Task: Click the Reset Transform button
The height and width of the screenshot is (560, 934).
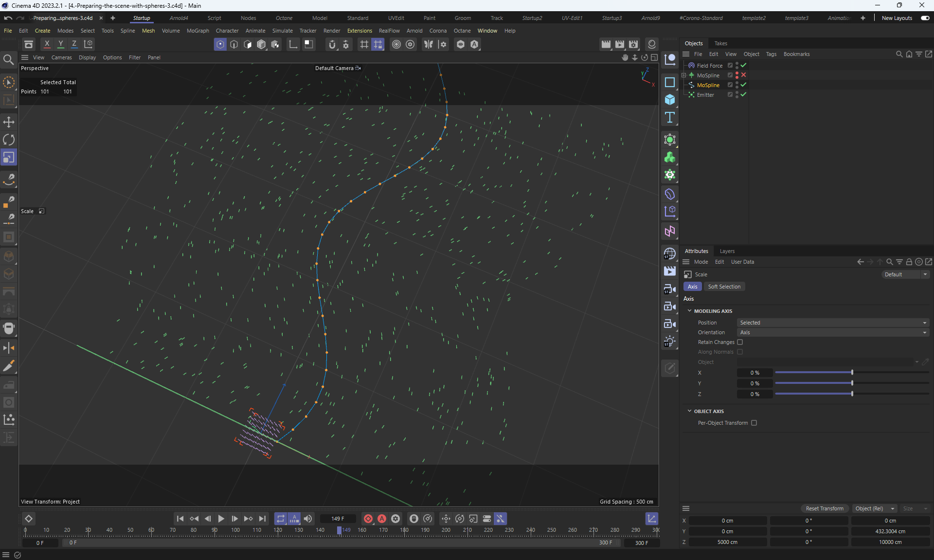Action: [x=825, y=508]
